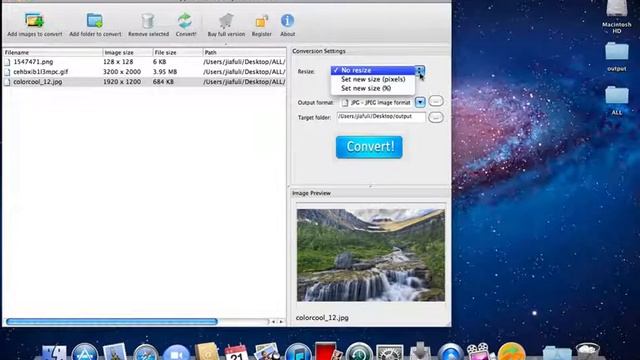The image size is (640, 360).
Task: Click the Add images to convert icon
Action: tap(34, 20)
